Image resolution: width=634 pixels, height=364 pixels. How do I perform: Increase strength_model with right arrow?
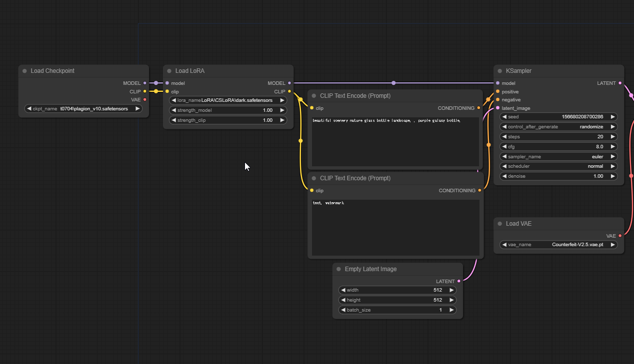click(x=282, y=110)
